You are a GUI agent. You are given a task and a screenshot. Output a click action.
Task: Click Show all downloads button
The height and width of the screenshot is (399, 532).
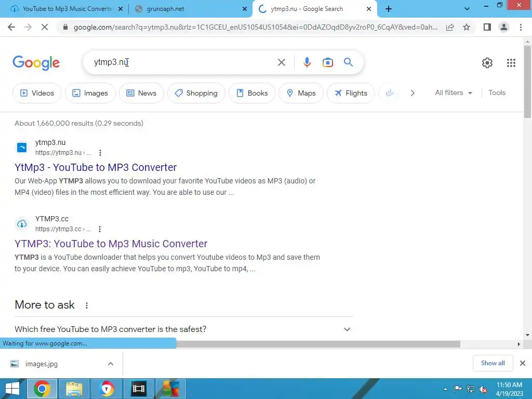pos(493,363)
